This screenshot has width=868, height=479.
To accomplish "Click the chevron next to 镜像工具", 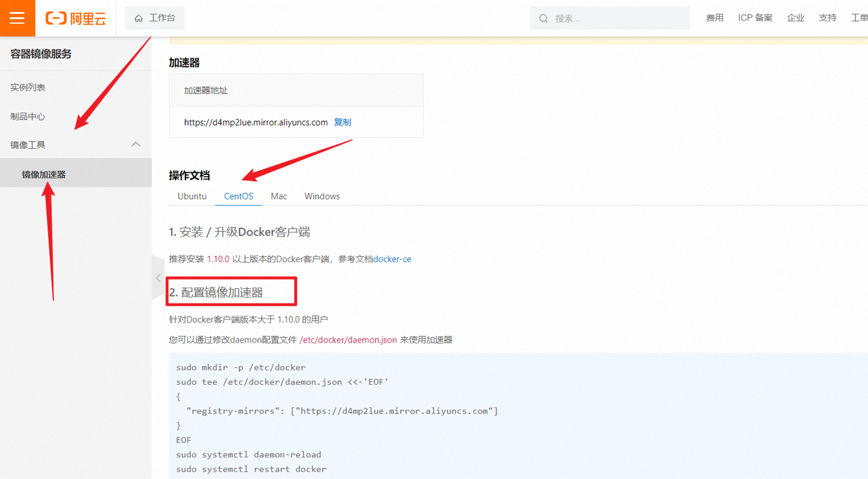I will pos(136,144).
